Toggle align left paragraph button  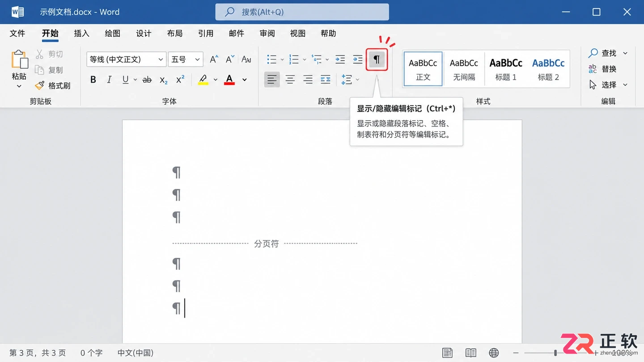[x=272, y=80]
